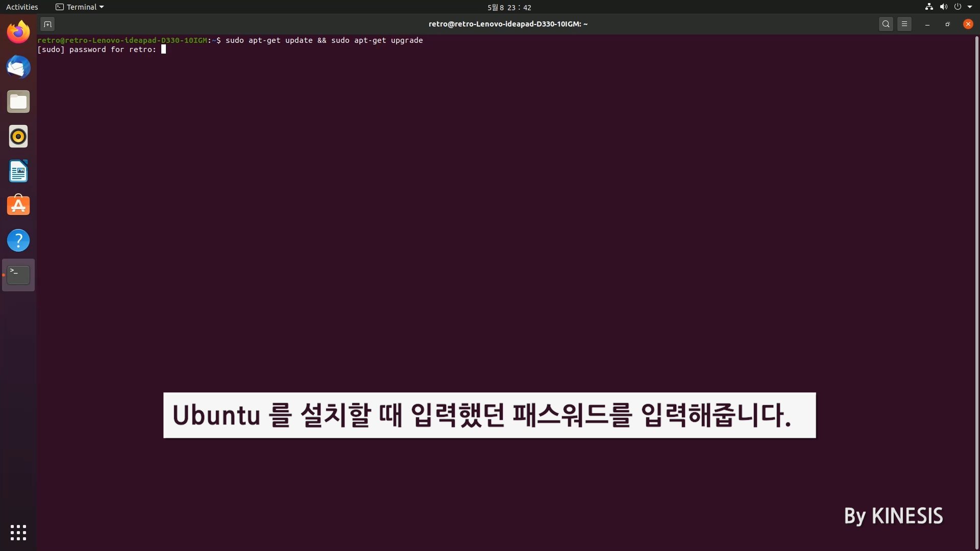Expand the system menu arrow
Image resolution: width=980 pixels, height=551 pixels.
click(x=970, y=7)
